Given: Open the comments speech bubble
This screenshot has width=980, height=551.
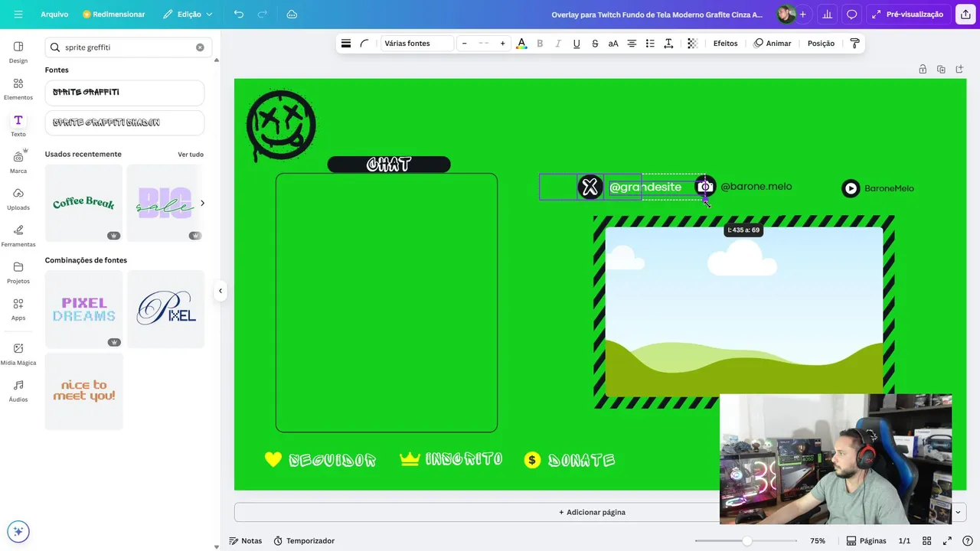Looking at the screenshot, I should click(x=851, y=15).
